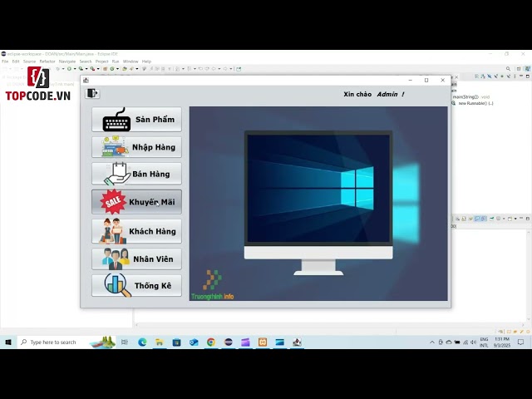Viewport: 532px width, 399px height.
Task: Expand Eclipse Run button dropdown arrow
Action: tap(75, 68)
